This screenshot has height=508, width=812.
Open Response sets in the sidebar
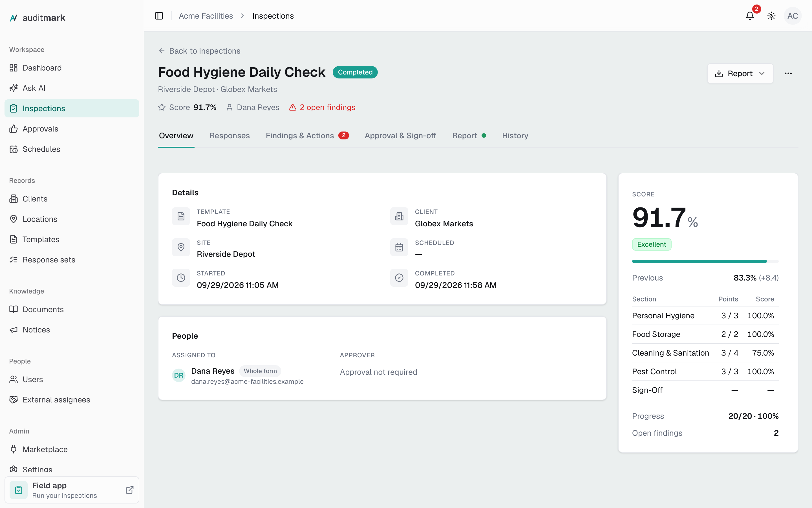(x=72, y=260)
